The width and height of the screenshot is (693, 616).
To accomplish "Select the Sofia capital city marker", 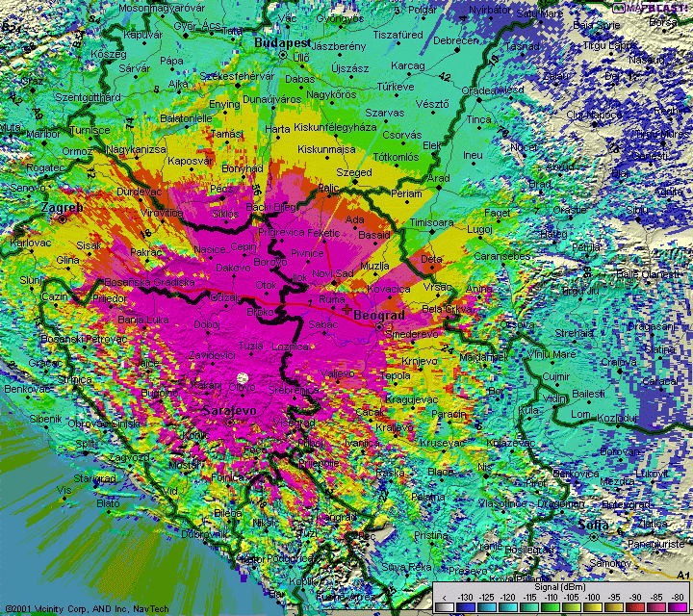I will 594,537.
